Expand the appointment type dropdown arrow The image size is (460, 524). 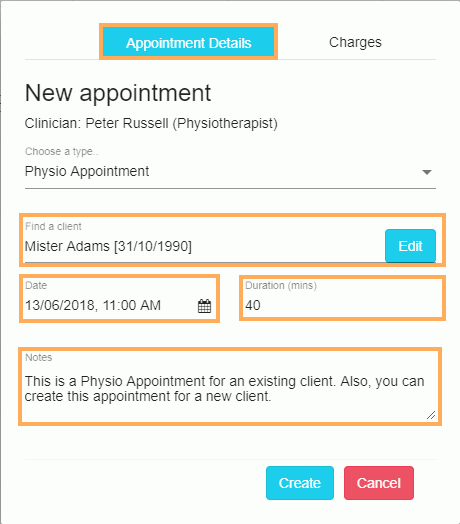(x=427, y=172)
